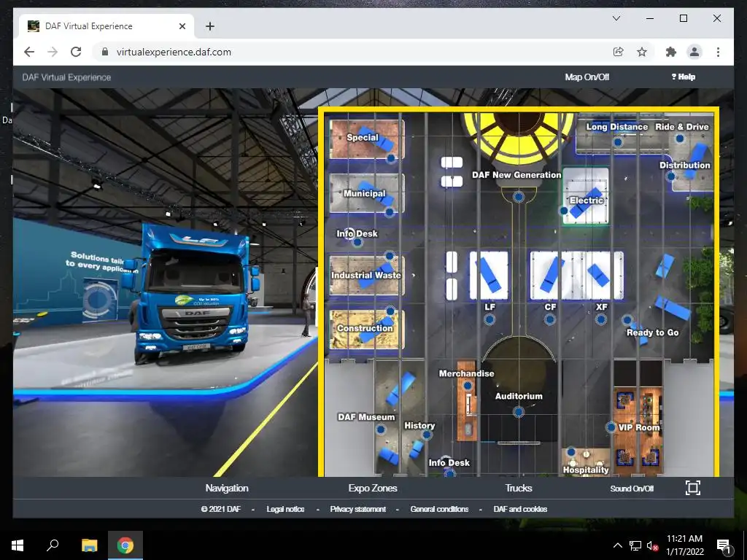Screen dimensions: 747x560
Task: Click the Ready to Go map marker
Action: point(627,320)
